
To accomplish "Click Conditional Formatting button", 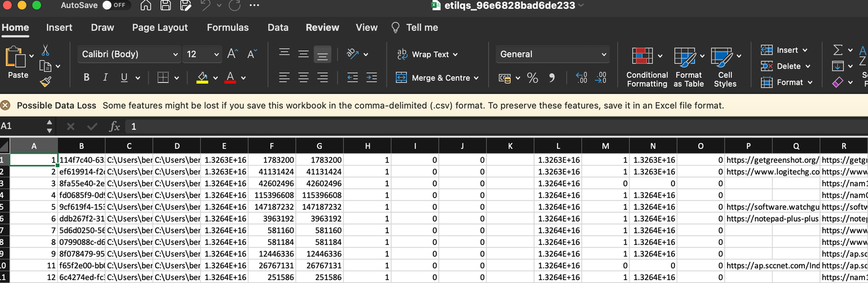I will [x=646, y=67].
